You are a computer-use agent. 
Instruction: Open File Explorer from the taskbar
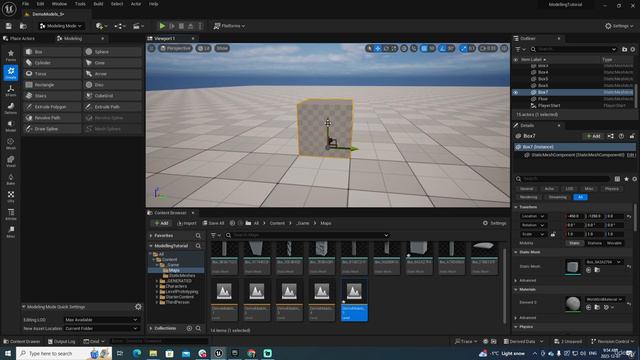click(x=153, y=353)
